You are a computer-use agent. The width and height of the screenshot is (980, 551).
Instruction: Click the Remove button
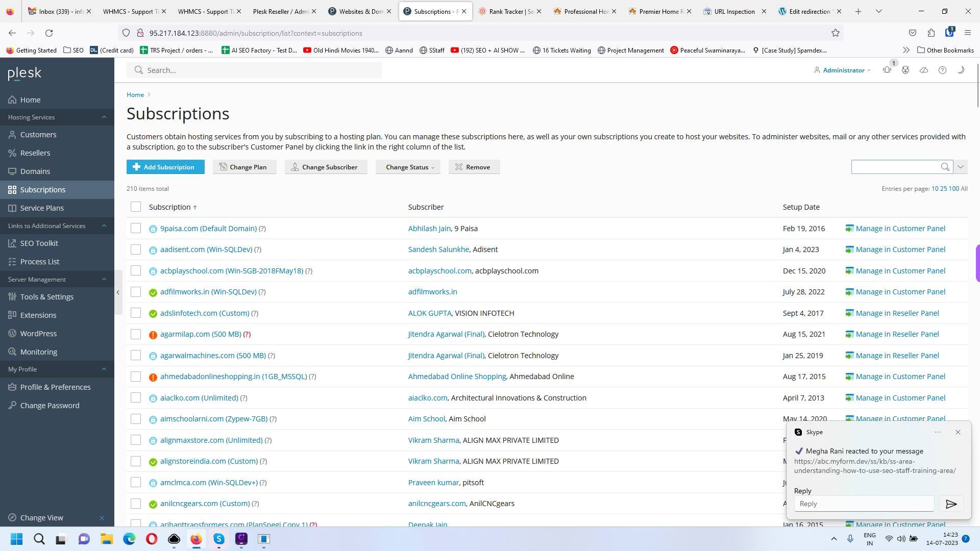(474, 167)
